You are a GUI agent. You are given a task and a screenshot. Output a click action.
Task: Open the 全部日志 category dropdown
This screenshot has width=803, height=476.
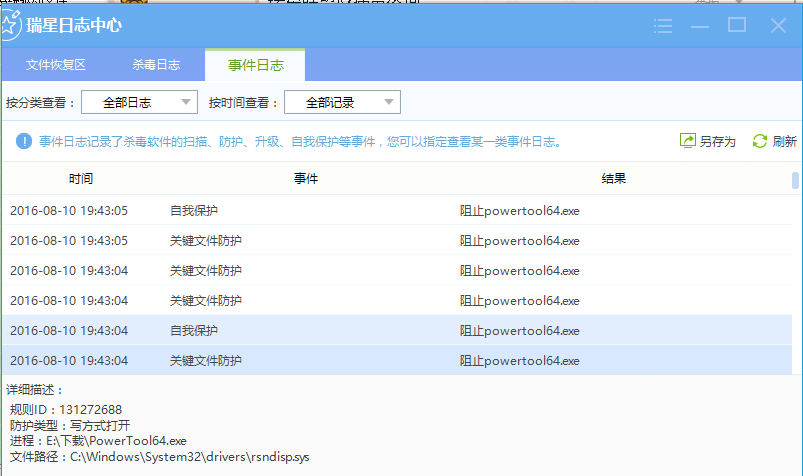139,102
